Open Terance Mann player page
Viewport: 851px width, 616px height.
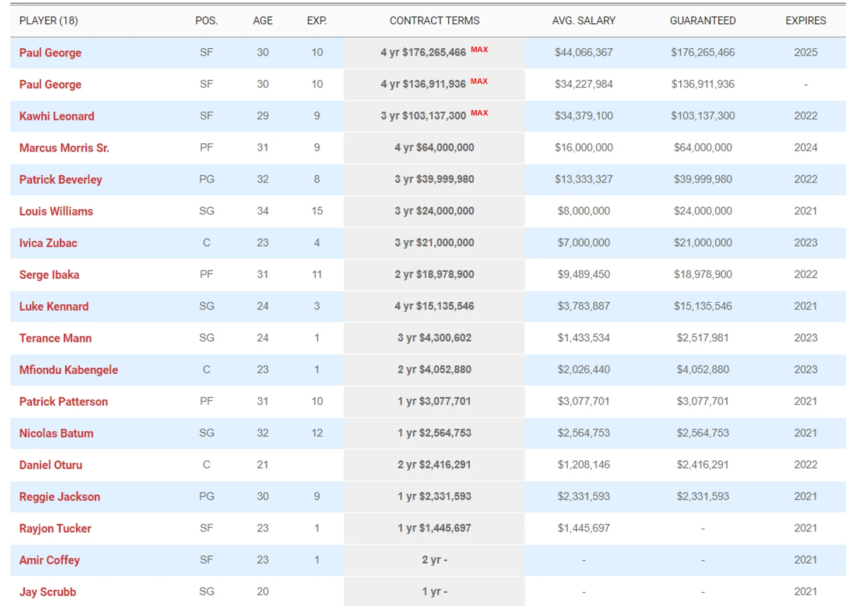tap(55, 338)
